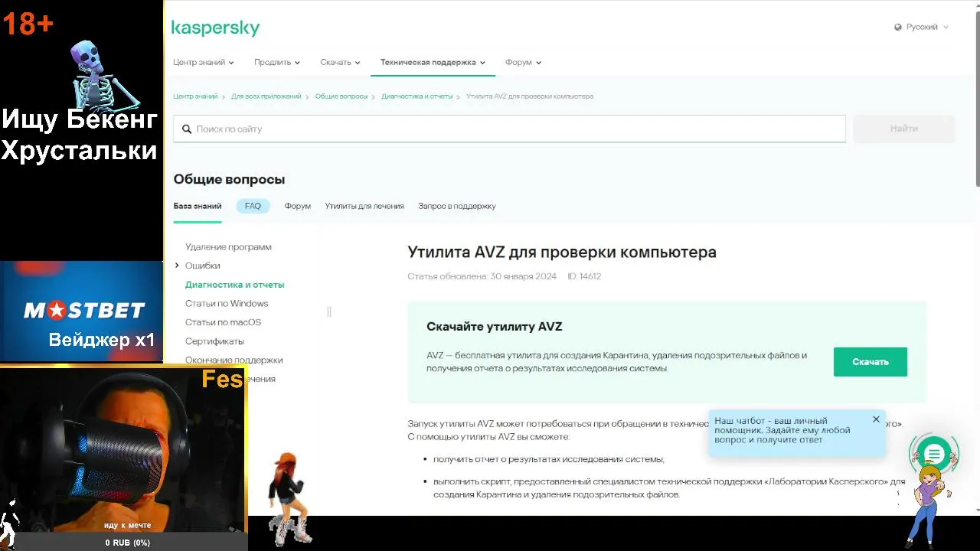
Task: Go to Для всех приложений breadcrumb
Action: [x=266, y=96]
